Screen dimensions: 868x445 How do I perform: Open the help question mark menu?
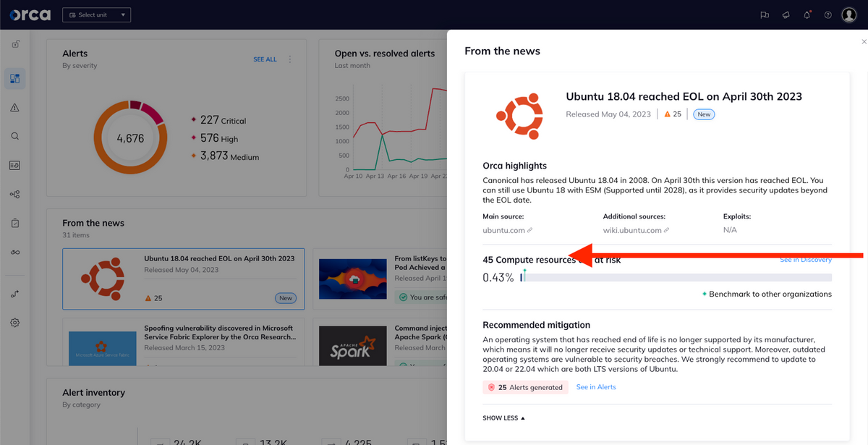[x=827, y=14]
